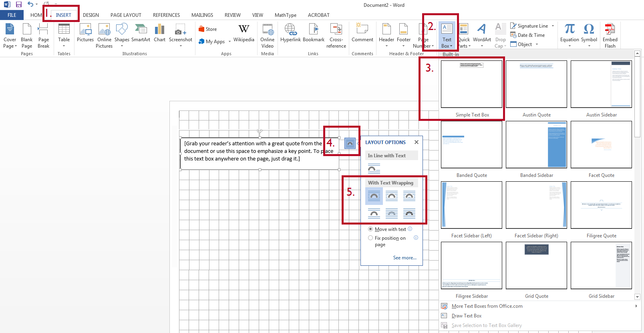This screenshot has height=333, width=644.
Task: Insert an Online Video
Action: tap(268, 36)
